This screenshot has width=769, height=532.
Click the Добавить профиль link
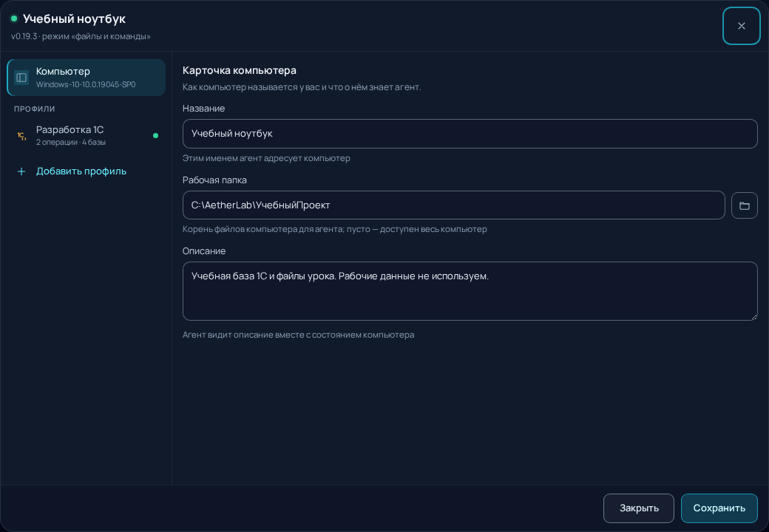click(81, 171)
